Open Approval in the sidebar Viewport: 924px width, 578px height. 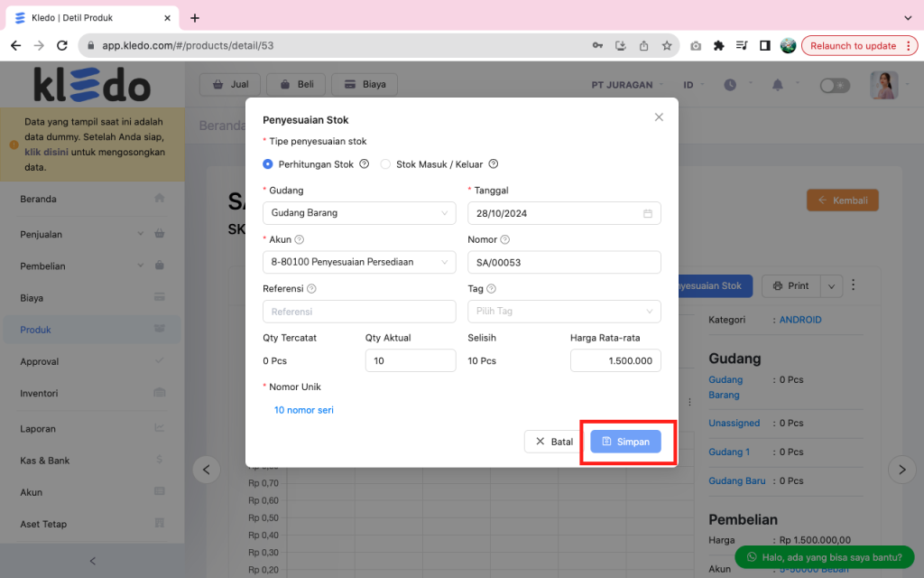click(93, 361)
